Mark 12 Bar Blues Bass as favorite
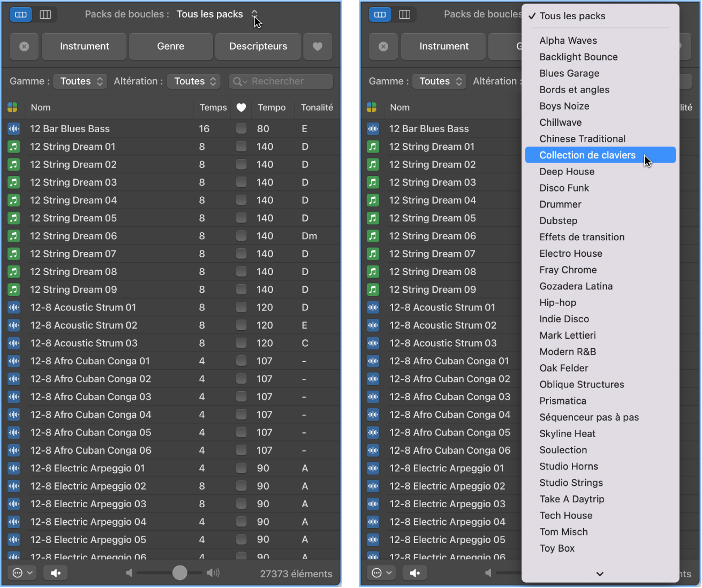 pyautogui.click(x=241, y=129)
